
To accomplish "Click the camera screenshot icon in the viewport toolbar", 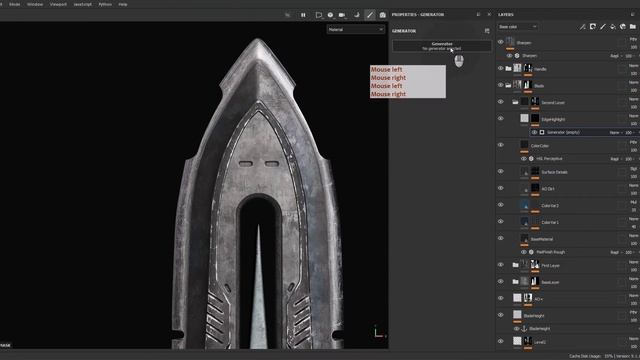I will tap(382, 15).
